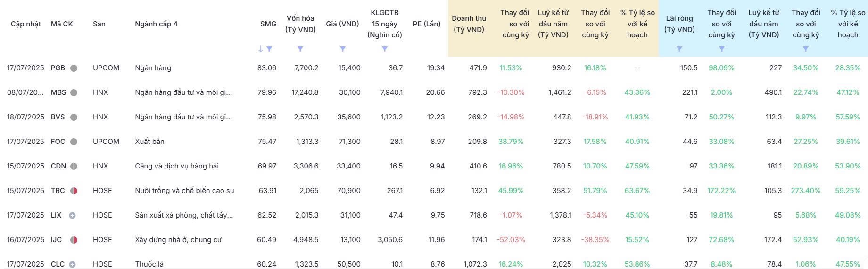This screenshot has width=868, height=269.
Task: Open the SMG column filter
Action: tap(269, 49)
